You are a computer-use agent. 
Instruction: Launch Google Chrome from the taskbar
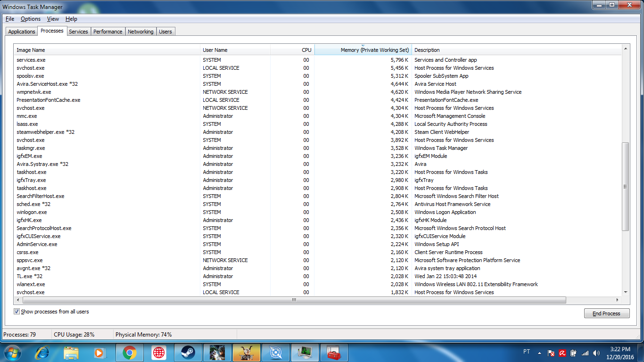click(130, 353)
